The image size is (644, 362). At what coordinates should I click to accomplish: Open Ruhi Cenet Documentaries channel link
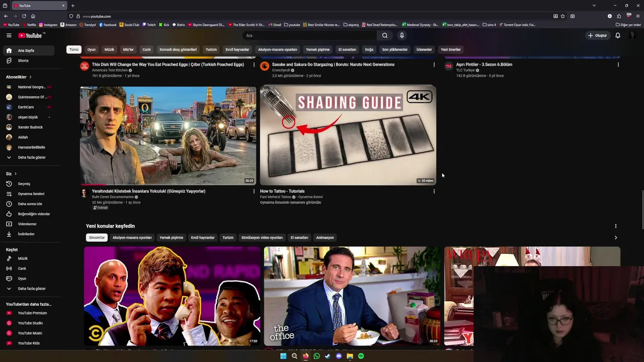[x=113, y=197]
